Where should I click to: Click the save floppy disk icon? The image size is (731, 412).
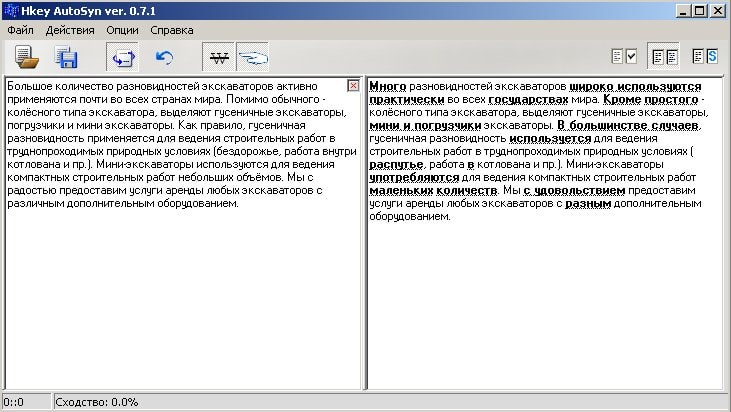click(x=67, y=58)
